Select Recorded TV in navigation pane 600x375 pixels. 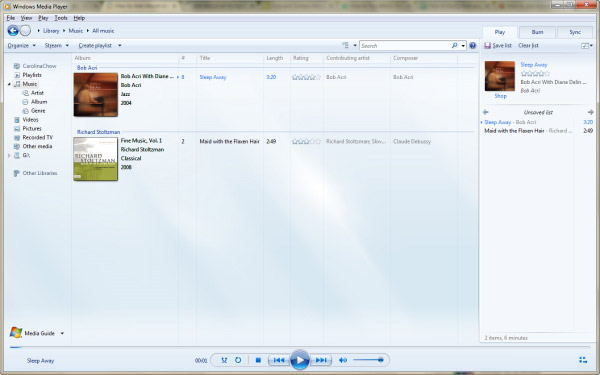pos(38,137)
